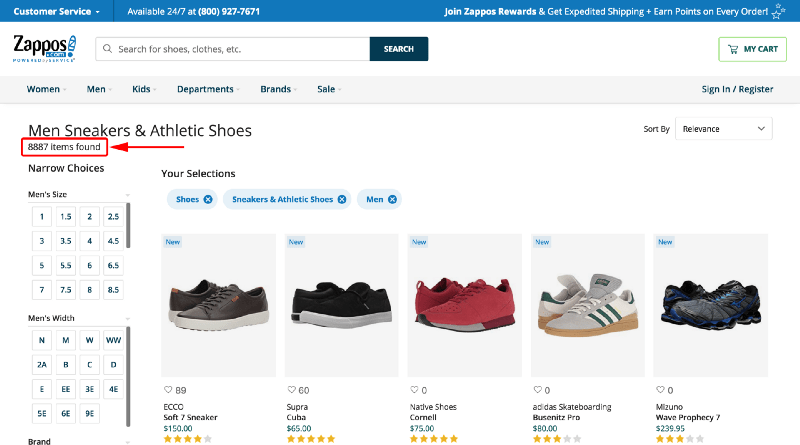Favorite the Supra Cuba heart icon

291,390
